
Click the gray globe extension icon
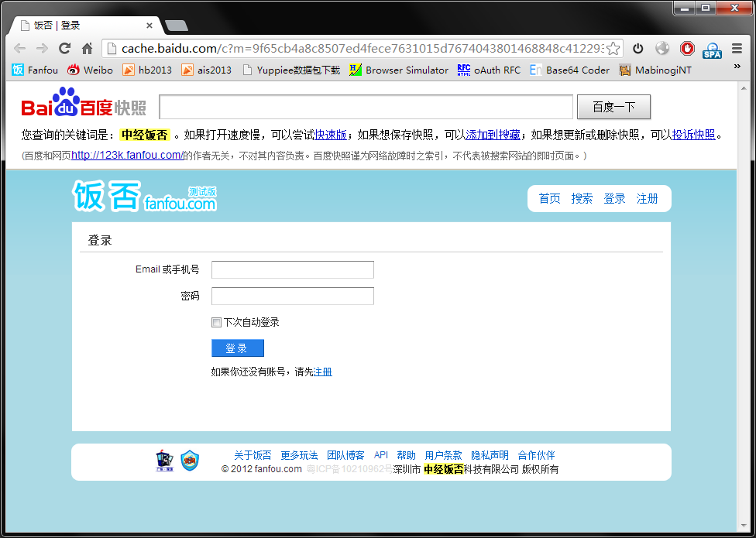(662, 48)
